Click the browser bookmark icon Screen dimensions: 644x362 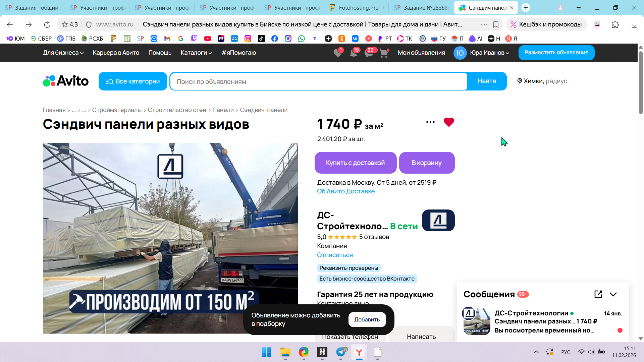point(495,24)
